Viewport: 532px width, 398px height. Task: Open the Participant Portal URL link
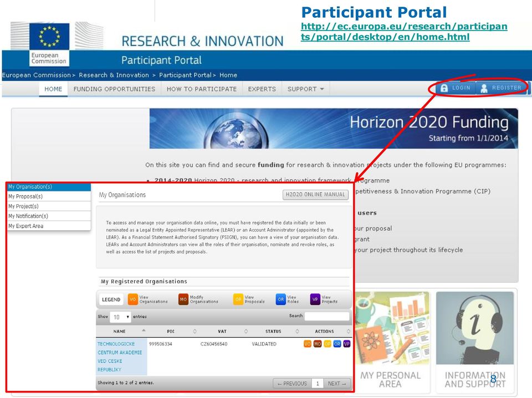[404, 32]
